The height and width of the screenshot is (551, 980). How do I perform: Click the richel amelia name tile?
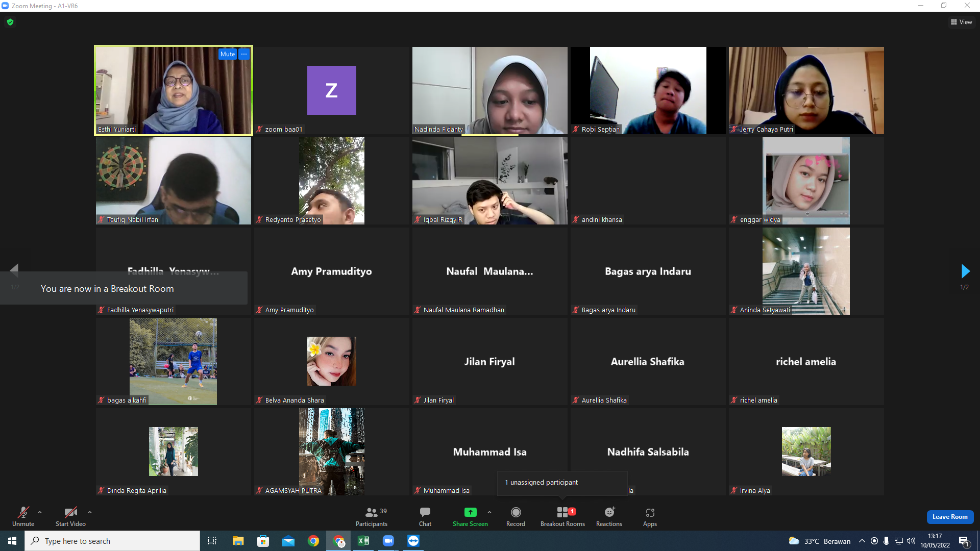(x=806, y=362)
